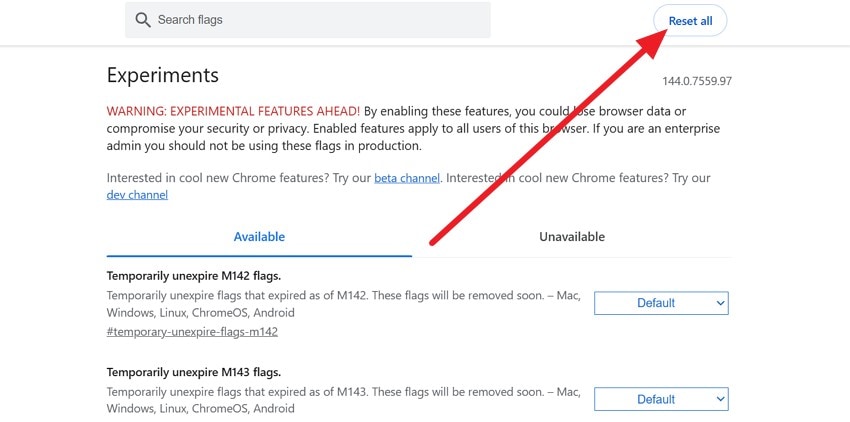Follow the dev channel link
This screenshot has width=850, height=422.
coord(137,194)
